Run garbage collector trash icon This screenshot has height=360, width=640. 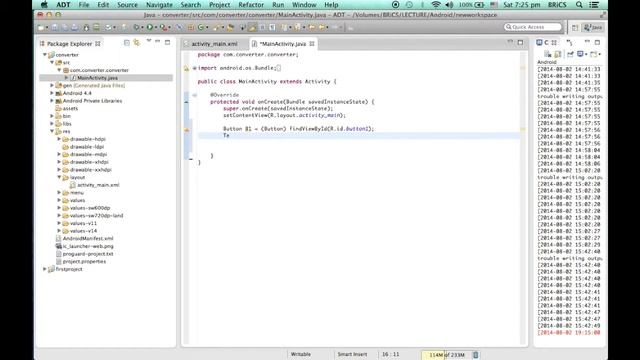coord(476,355)
